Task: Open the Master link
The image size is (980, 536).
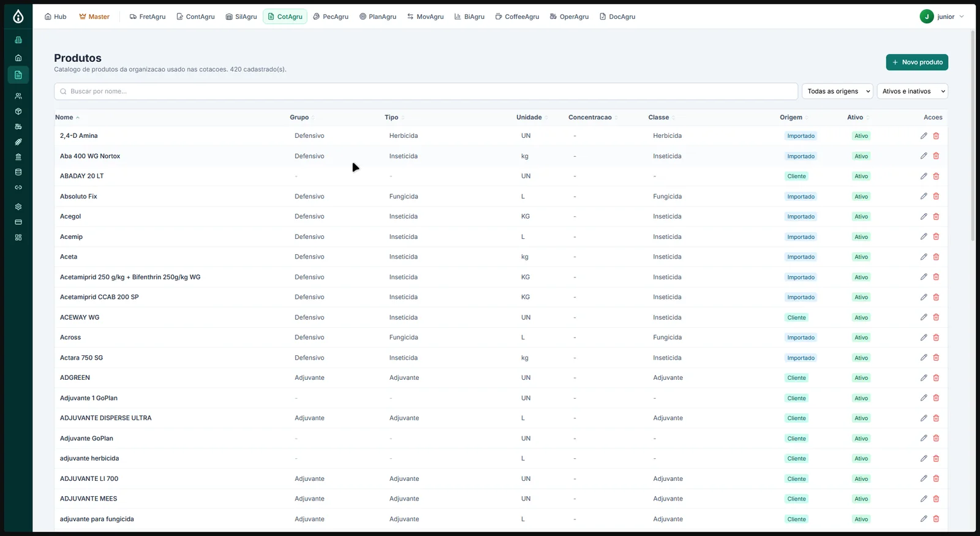Action: click(x=94, y=17)
